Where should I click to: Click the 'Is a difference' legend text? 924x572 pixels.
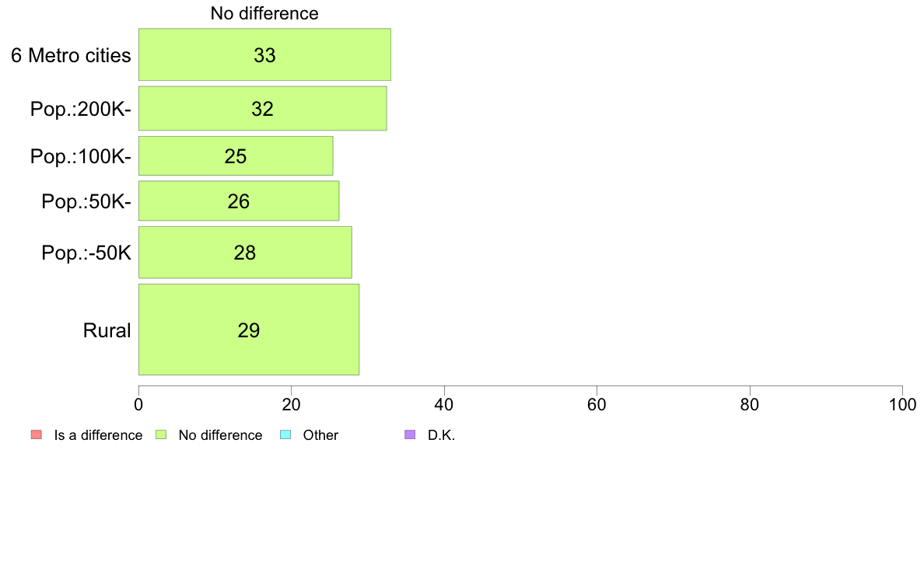click(x=99, y=434)
